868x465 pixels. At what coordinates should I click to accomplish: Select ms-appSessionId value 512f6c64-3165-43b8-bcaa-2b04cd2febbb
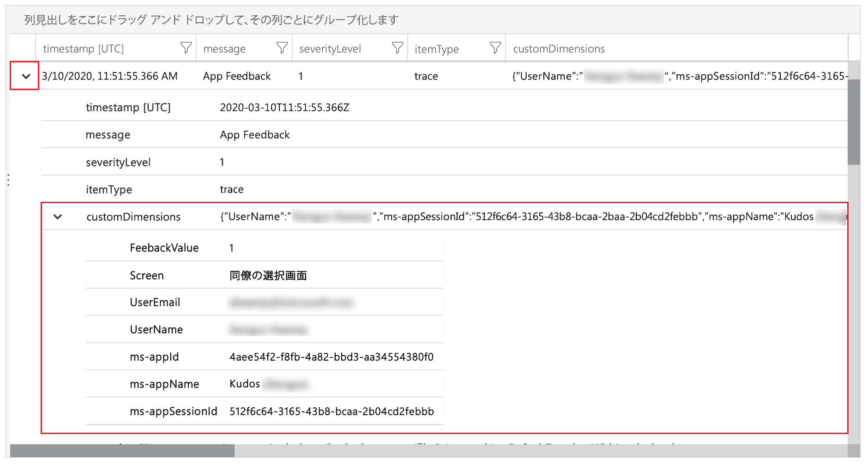(x=332, y=411)
